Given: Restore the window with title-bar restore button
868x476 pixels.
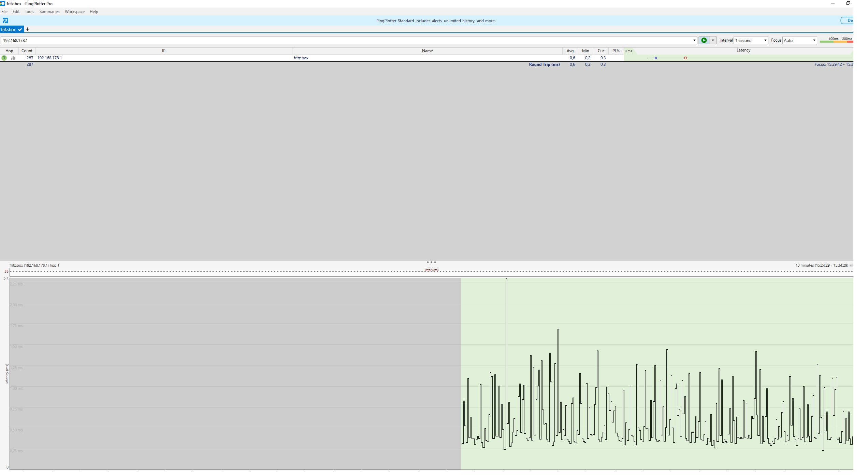Looking at the screenshot, I should 848,3.
